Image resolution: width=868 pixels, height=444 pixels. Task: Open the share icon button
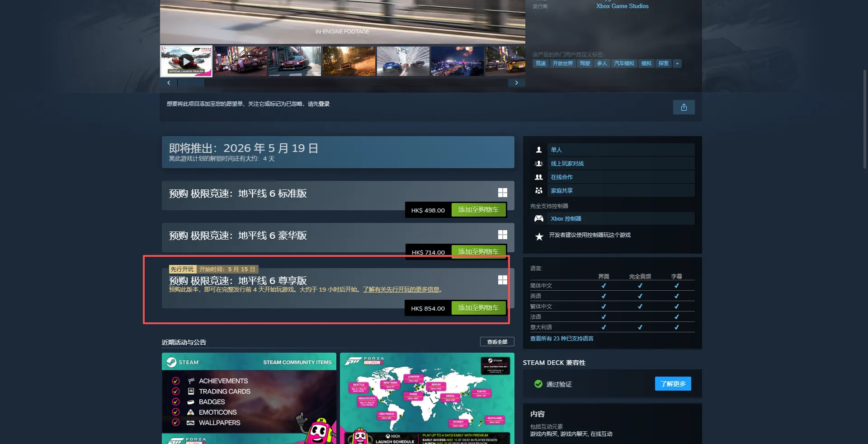(x=684, y=107)
